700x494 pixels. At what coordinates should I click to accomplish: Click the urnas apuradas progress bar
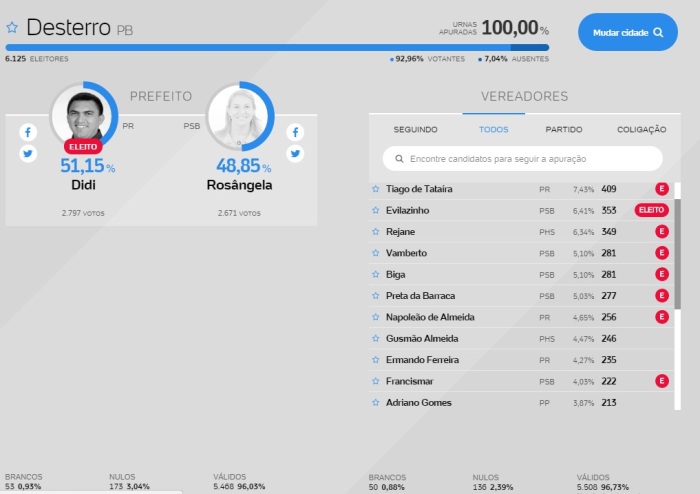[277, 47]
